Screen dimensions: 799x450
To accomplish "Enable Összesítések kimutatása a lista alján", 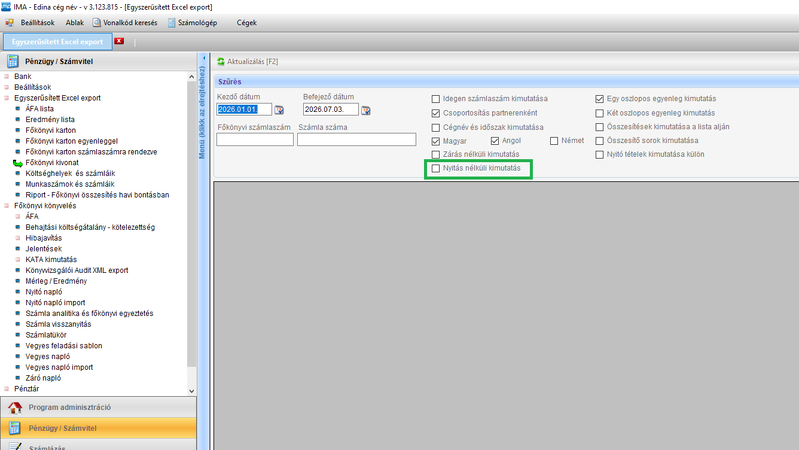I will [x=600, y=127].
